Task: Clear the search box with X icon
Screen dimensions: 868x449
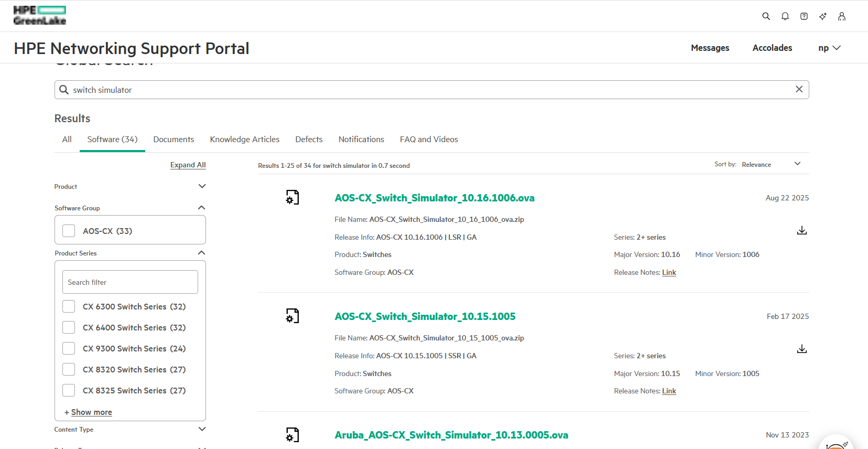Action: tap(799, 89)
